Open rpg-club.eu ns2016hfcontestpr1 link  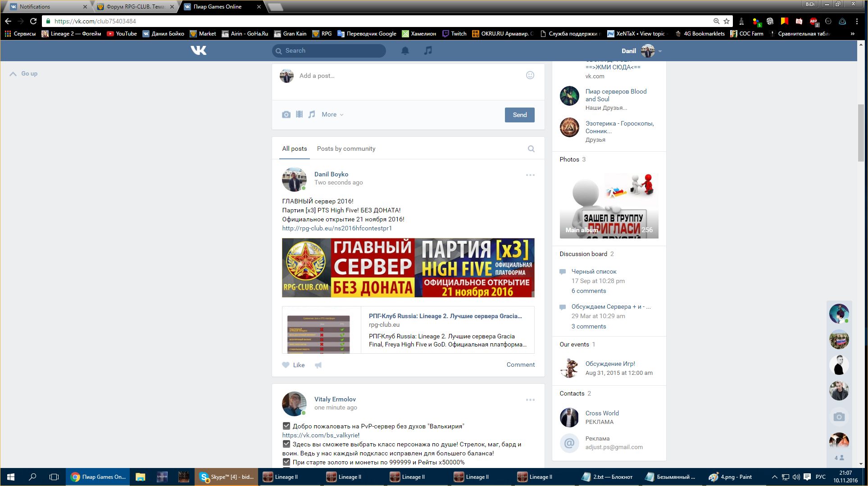337,228
